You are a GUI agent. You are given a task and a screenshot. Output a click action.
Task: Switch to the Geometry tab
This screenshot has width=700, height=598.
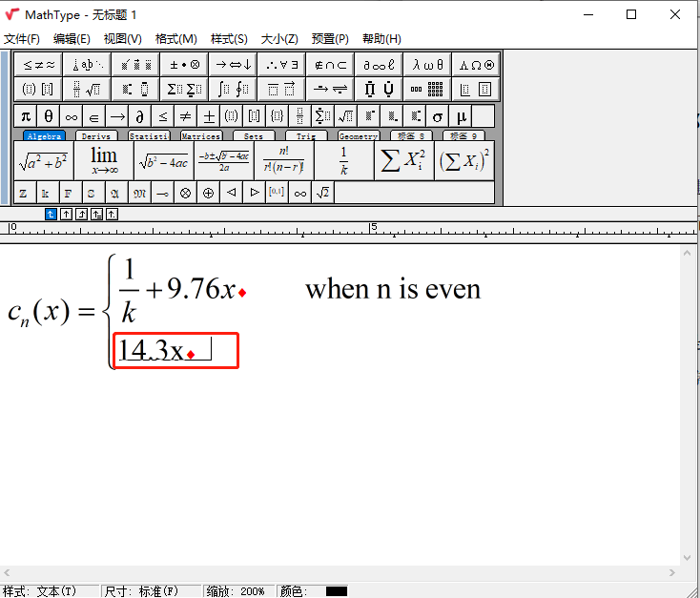click(358, 135)
